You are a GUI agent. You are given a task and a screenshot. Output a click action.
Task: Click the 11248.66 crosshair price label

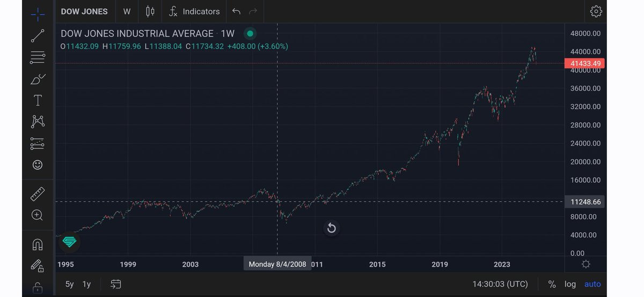pyautogui.click(x=585, y=202)
